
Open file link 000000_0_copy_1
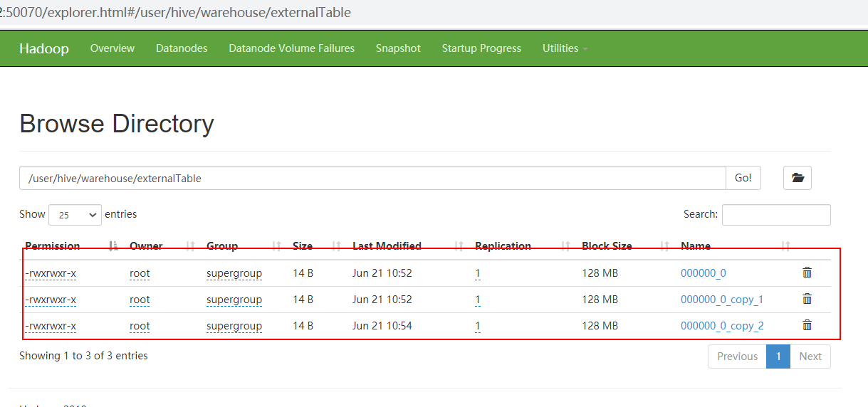coord(722,300)
